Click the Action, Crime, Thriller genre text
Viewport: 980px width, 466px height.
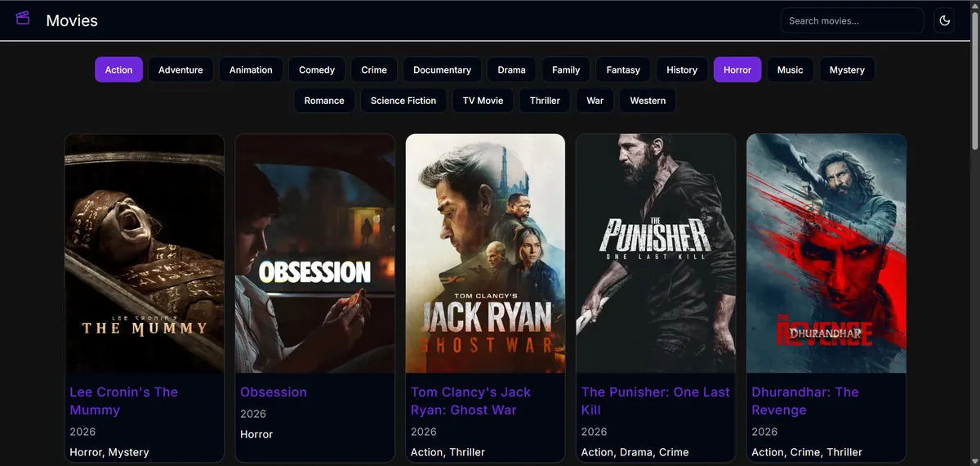pyautogui.click(x=807, y=452)
